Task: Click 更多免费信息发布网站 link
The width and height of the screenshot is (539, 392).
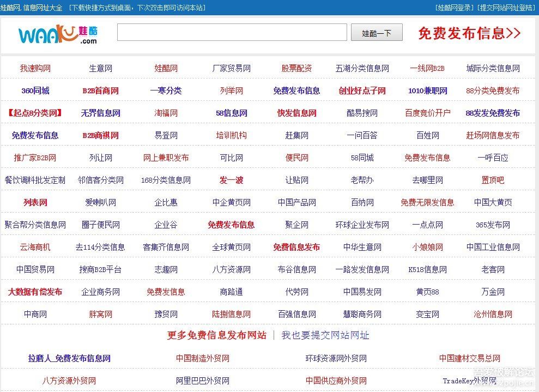Action: click(x=216, y=336)
